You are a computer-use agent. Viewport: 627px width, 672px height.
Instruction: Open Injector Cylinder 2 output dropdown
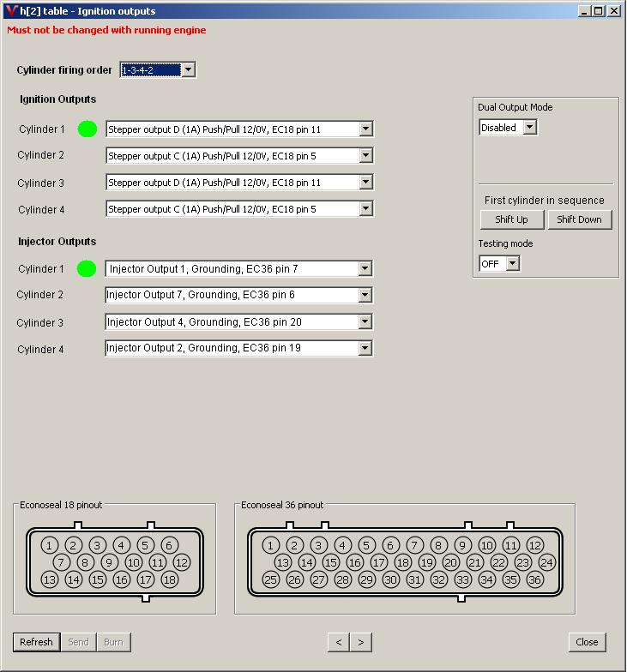(365, 295)
